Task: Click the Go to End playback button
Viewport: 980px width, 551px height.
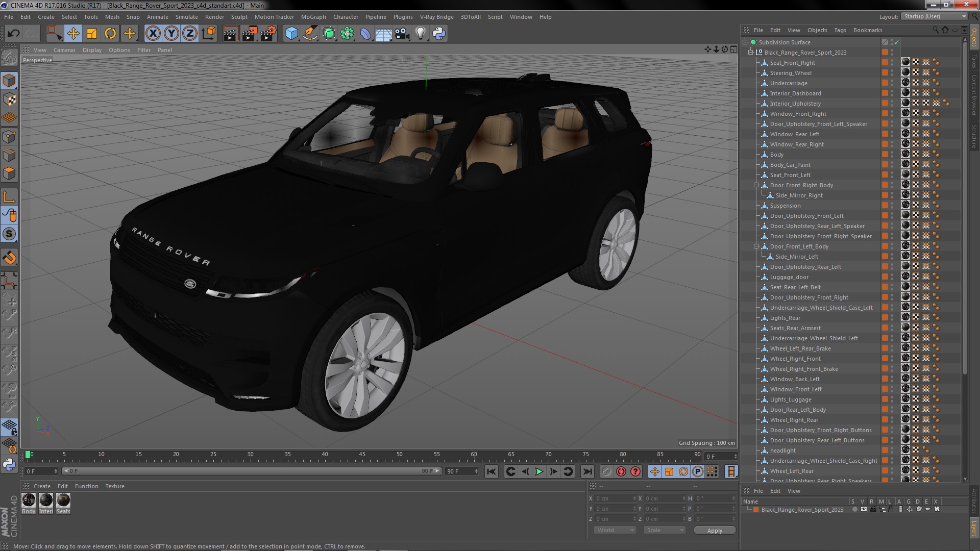Action: click(587, 472)
